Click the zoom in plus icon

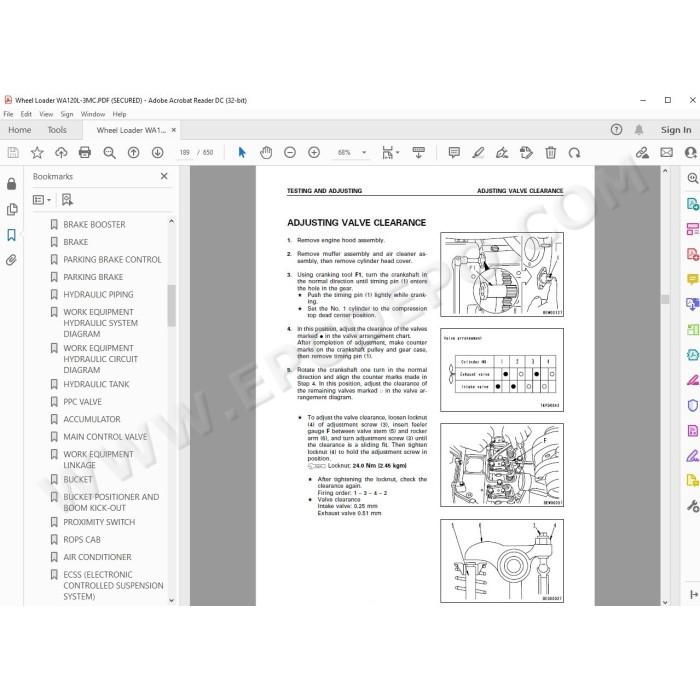tap(314, 153)
